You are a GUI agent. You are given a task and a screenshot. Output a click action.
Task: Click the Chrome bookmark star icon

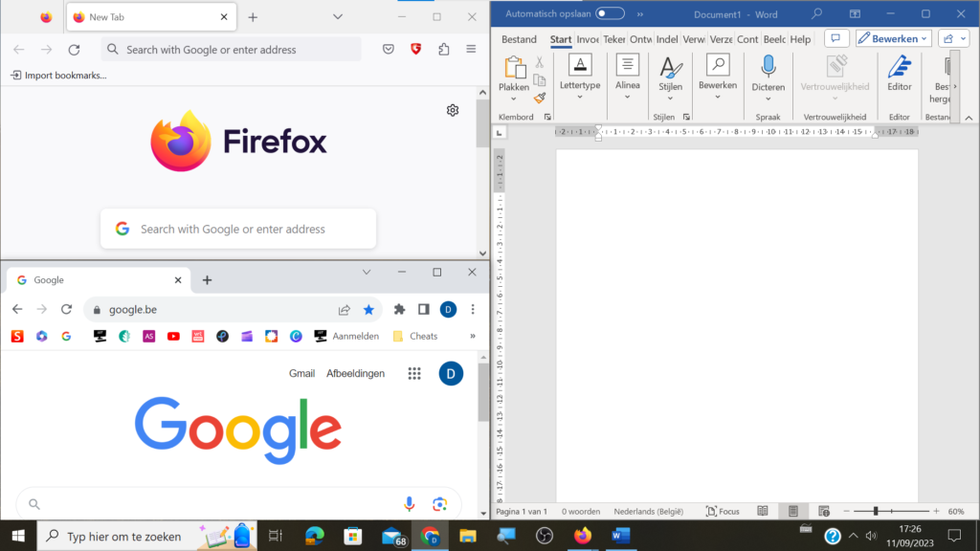point(368,309)
